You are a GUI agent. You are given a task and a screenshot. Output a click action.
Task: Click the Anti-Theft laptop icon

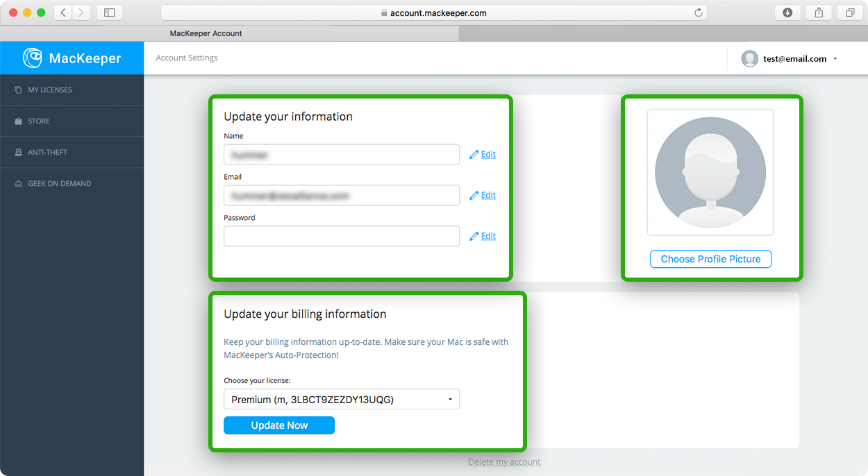[x=18, y=152]
